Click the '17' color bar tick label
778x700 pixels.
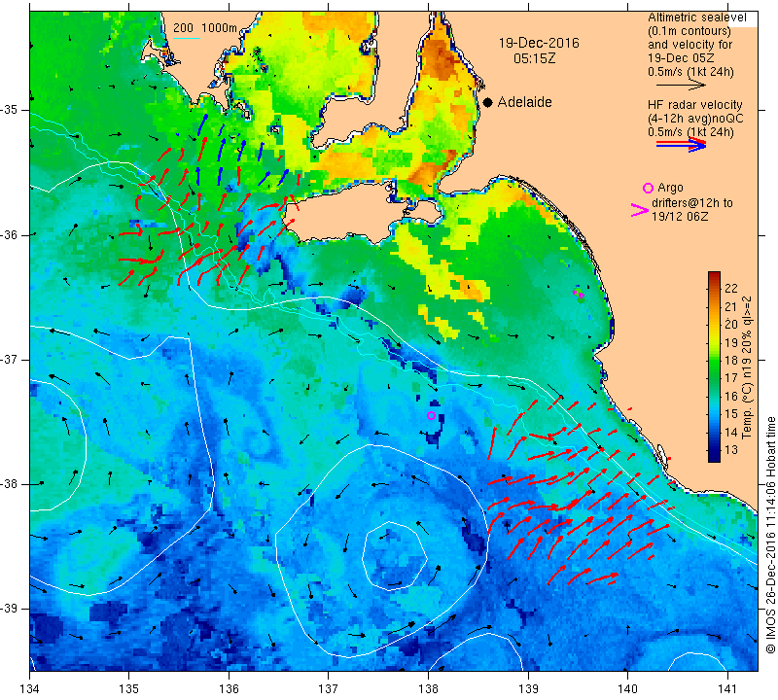[731, 378]
